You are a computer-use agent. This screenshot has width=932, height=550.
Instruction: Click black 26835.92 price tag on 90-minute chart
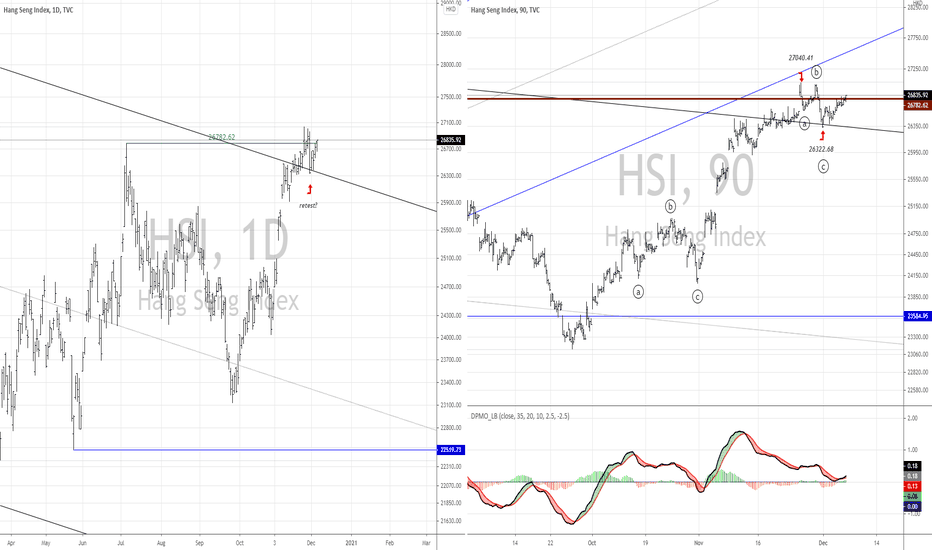tap(917, 95)
